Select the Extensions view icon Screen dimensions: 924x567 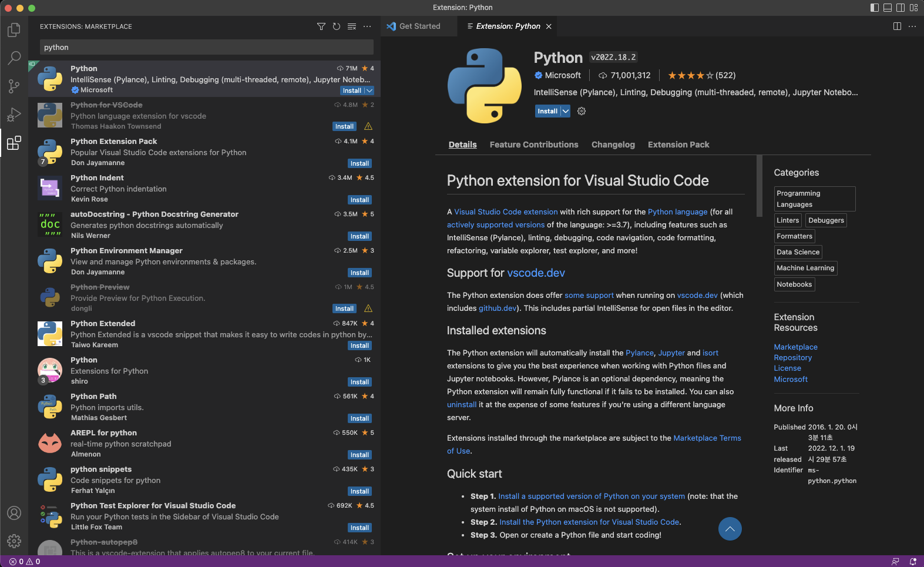14,143
